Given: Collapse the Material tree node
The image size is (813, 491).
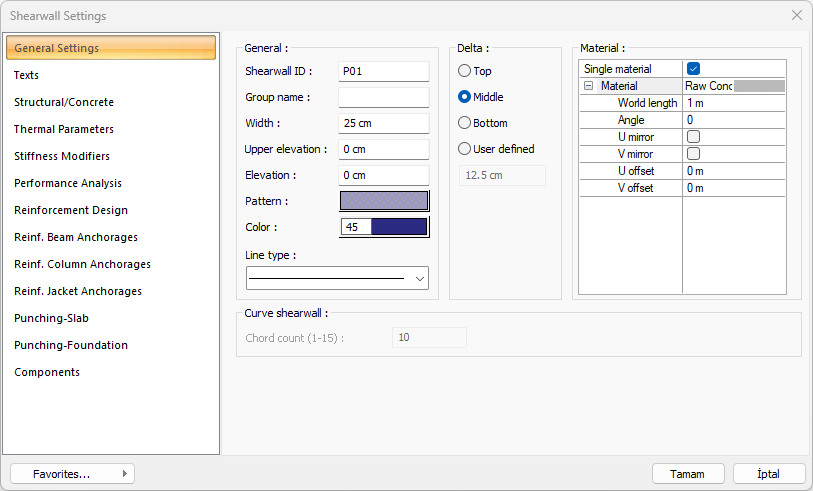Looking at the screenshot, I should pyautogui.click(x=589, y=86).
